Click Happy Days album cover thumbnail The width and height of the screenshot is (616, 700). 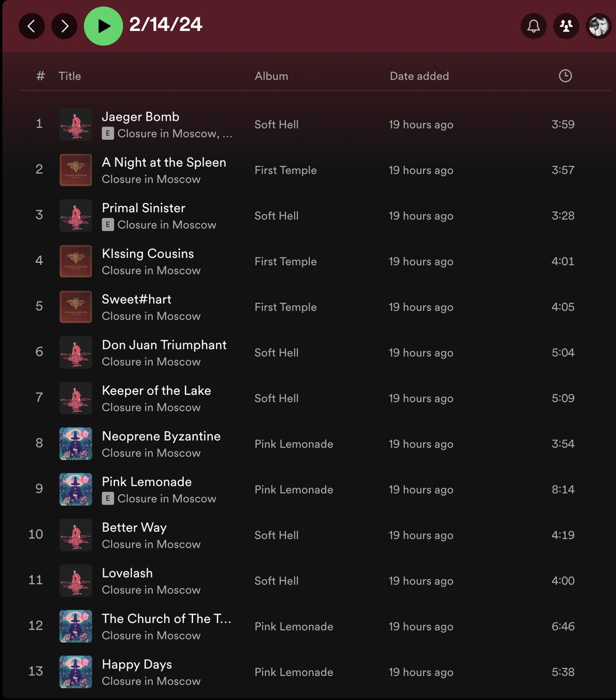click(x=76, y=672)
